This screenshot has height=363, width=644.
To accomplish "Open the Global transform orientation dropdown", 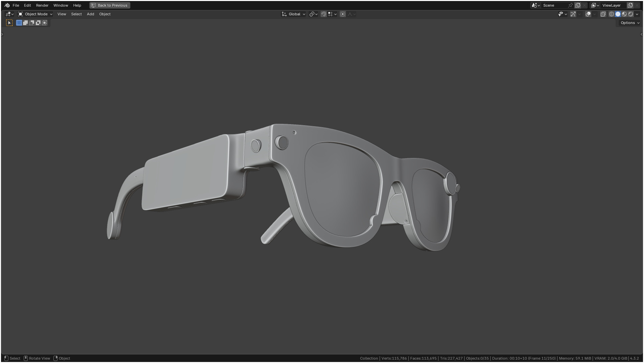I will [294, 14].
